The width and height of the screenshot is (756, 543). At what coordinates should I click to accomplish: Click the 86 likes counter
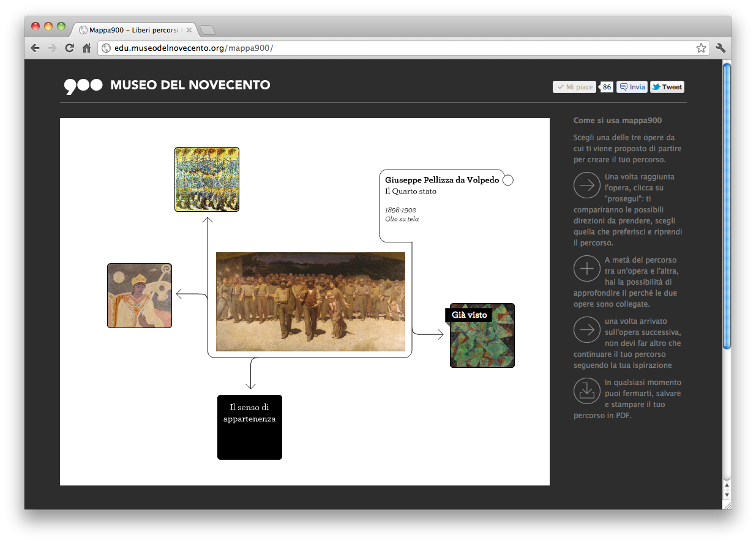coord(606,87)
